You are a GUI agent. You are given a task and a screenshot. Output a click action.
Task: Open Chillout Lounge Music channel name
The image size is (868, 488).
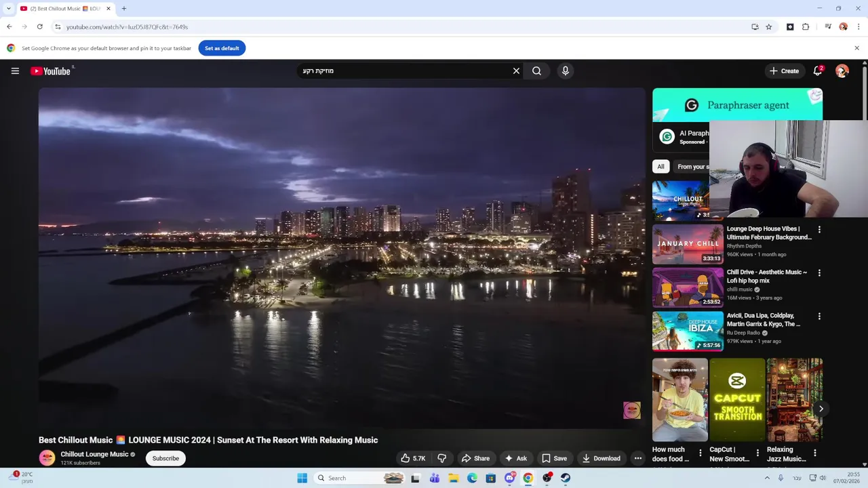click(94, 454)
